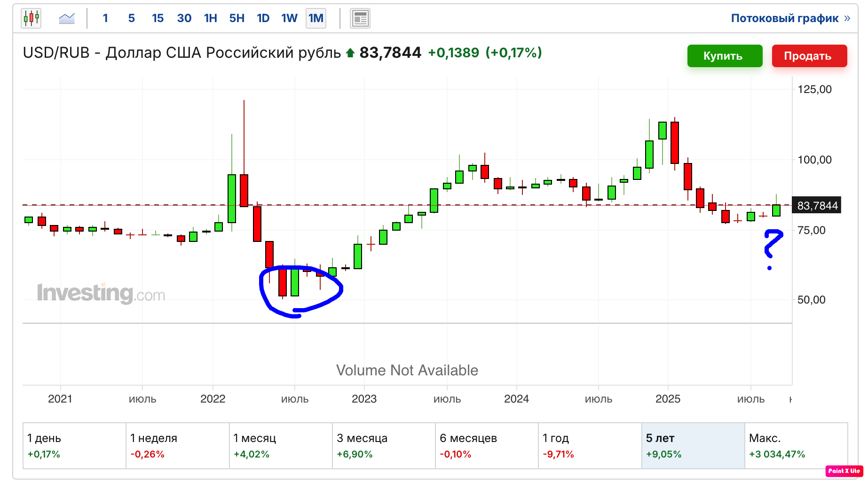The height and width of the screenshot is (481, 868).
Task: Select the 1H timeframe
Action: pyautogui.click(x=210, y=18)
